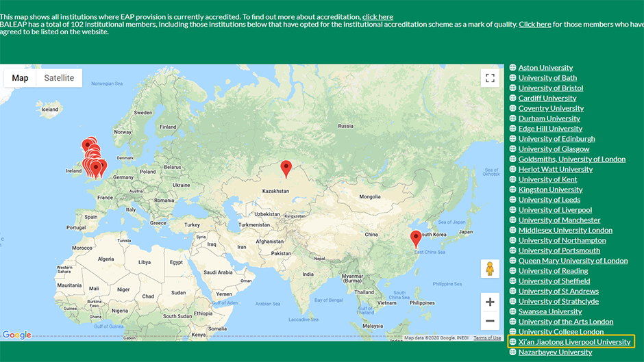The height and width of the screenshot is (362, 644).
Task: Click the globe icon beside Durham University
Action: (x=512, y=118)
